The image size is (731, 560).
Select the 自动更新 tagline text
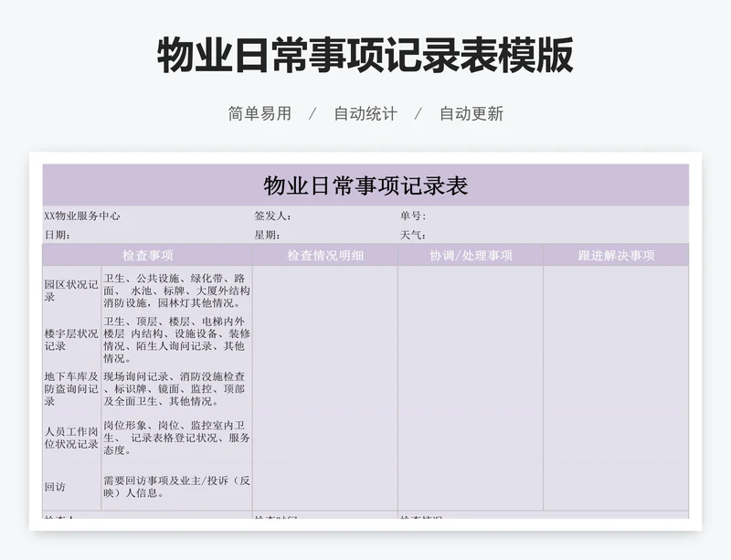pos(471,113)
